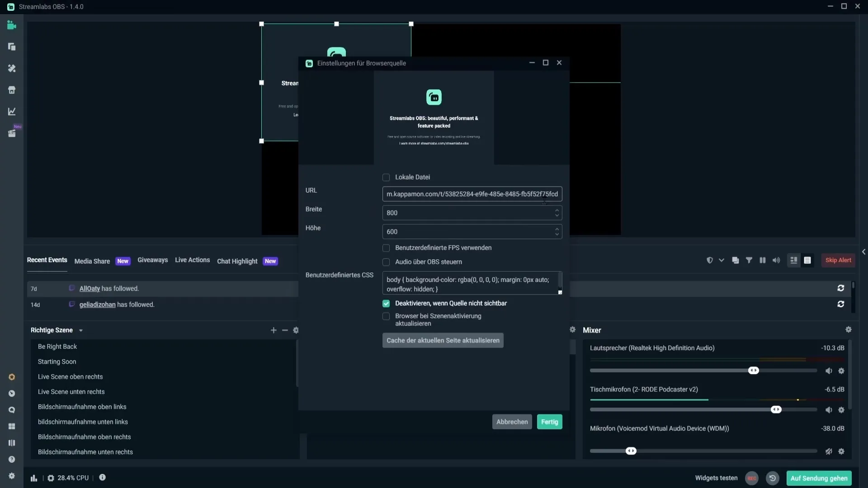Switch events to the card layout view
Viewport: 868px width, 488px height.
click(794, 260)
